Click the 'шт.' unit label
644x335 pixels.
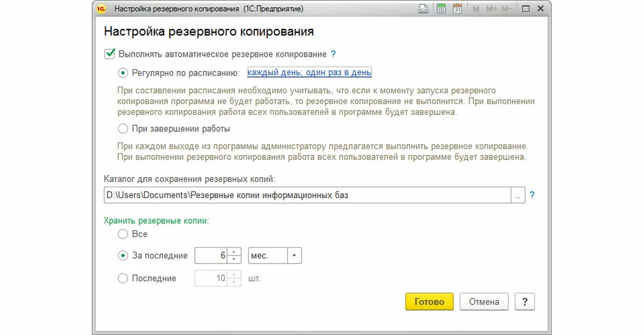click(x=254, y=278)
